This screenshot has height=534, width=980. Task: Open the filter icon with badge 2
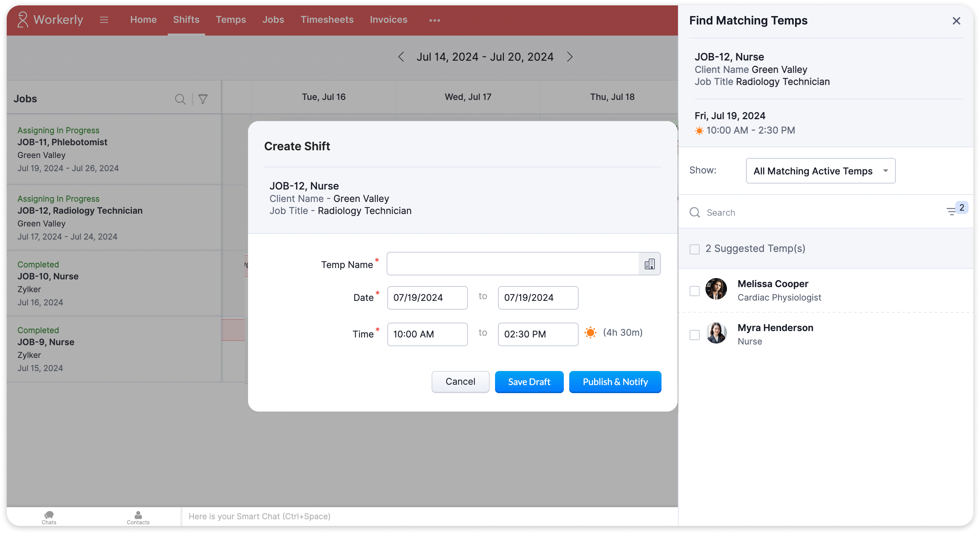pyautogui.click(x=952, y=211)
